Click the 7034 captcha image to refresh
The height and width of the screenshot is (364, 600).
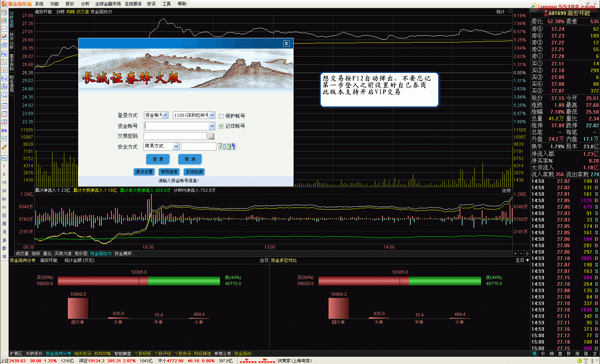pyautogui.click(x=227, y=146)
